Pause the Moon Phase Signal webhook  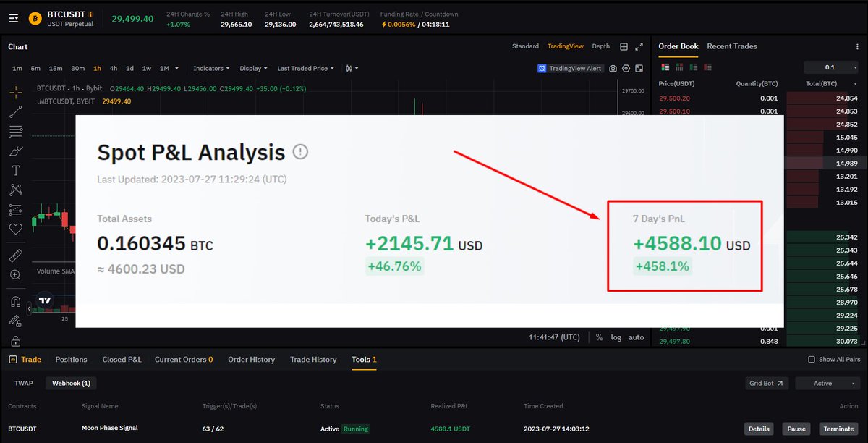(x=796, y=429)
